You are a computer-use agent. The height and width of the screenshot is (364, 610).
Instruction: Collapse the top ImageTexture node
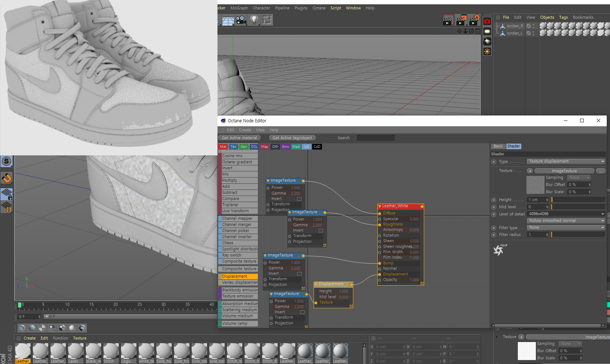point(268,181)
